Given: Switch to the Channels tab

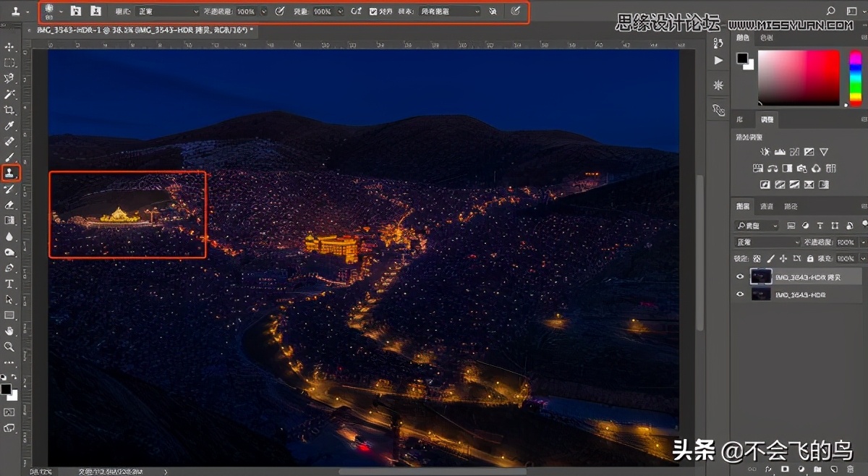Looking at the screenshot, I should [766, 206].
